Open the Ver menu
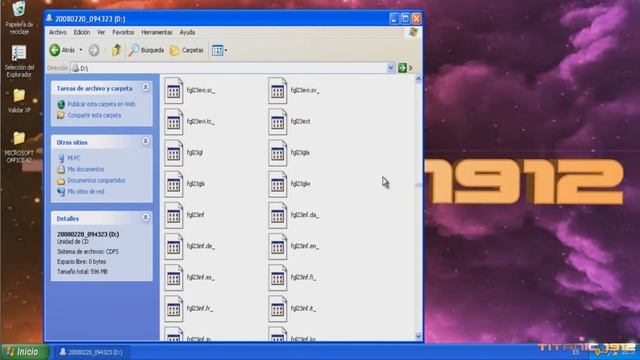This screenshot has width=640, height=360. pyautogui.click(x=101, y=32)
